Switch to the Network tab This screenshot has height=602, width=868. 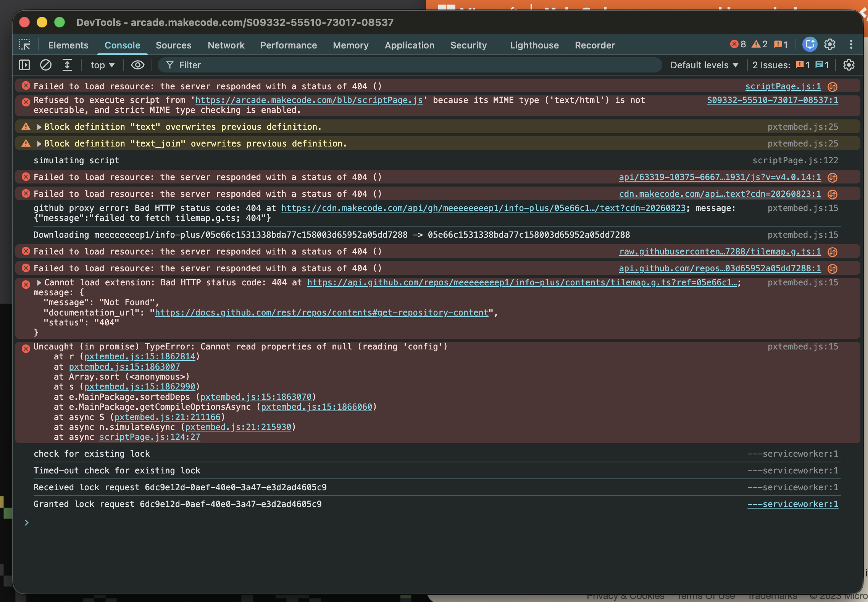[x=226, y=45]
